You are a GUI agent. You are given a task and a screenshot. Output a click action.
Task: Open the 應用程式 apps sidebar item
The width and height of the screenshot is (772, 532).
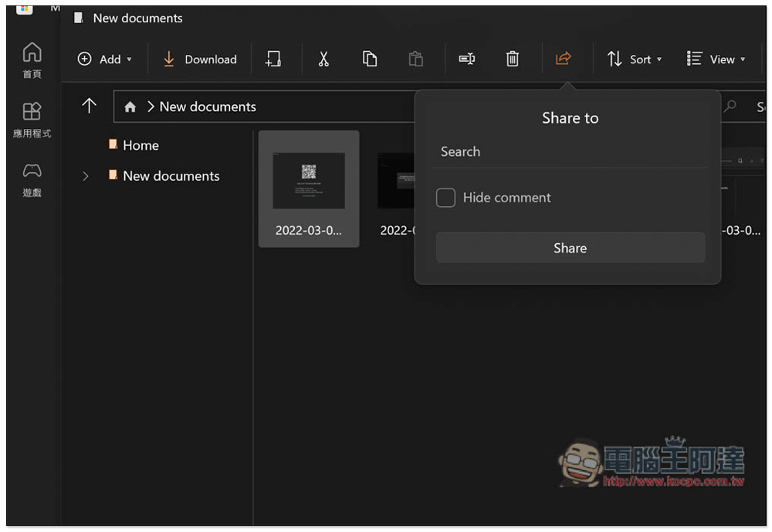pyautogui.click(x=32, y=120)
